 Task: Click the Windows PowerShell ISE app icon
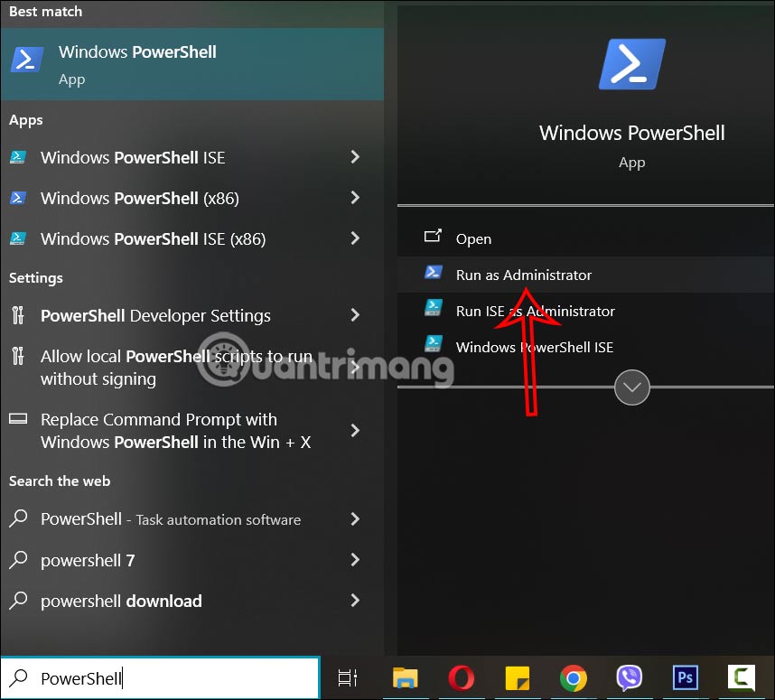pyautogui.click(x=18, y=157)
